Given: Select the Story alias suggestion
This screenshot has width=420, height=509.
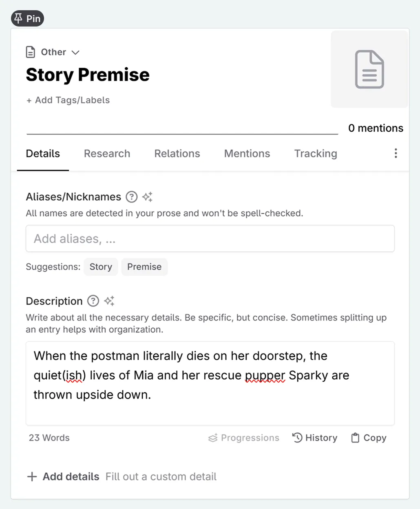Looking at the screenshot, I should click(101, 267).
